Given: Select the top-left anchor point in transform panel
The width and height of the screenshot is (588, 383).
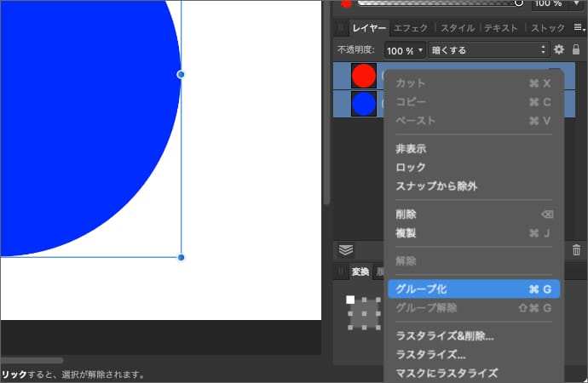Looking at the screenshot, I should point(349,300).
